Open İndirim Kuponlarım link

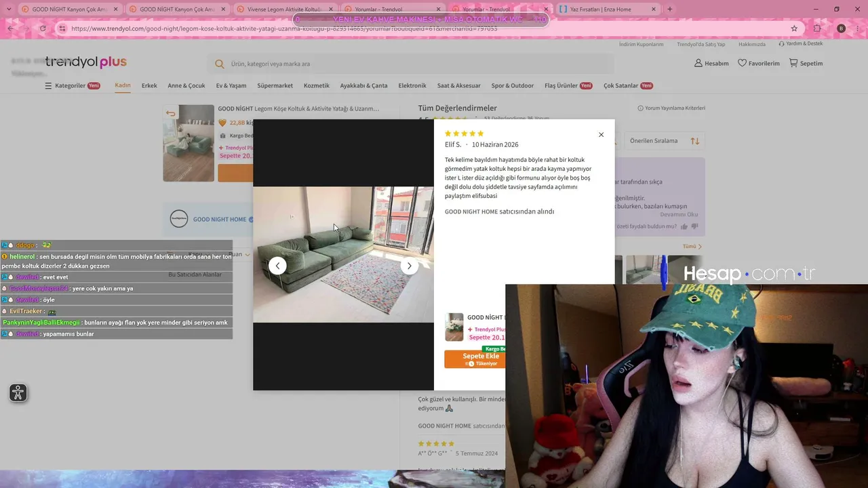point(641,44)
